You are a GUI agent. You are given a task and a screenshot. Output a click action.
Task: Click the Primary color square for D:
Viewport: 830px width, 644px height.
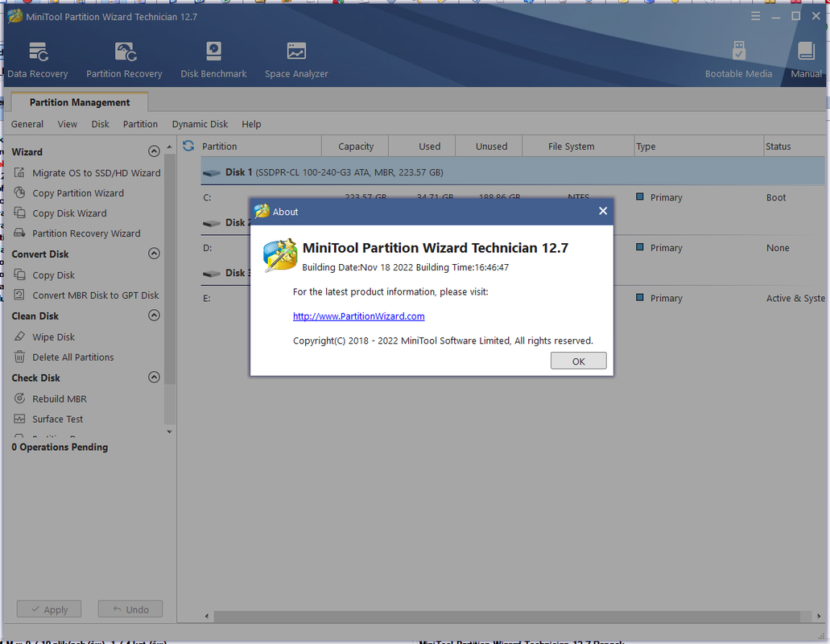pos(640,247)
